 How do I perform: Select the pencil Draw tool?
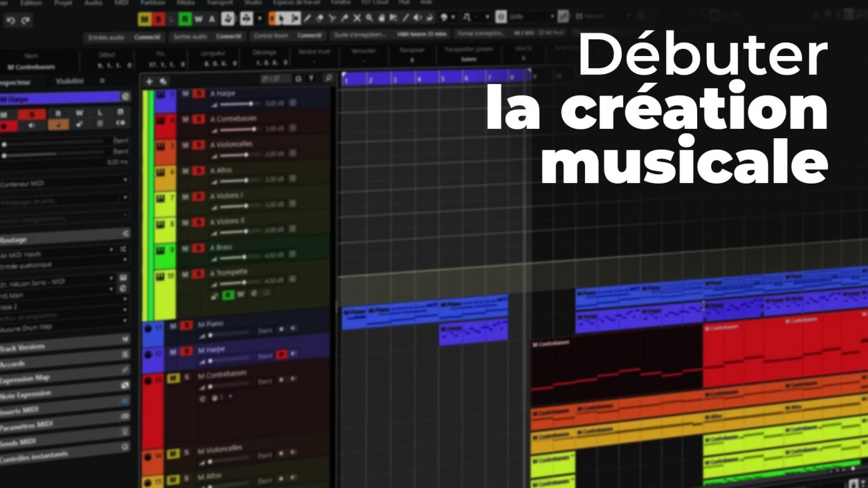tap(306, 18)
